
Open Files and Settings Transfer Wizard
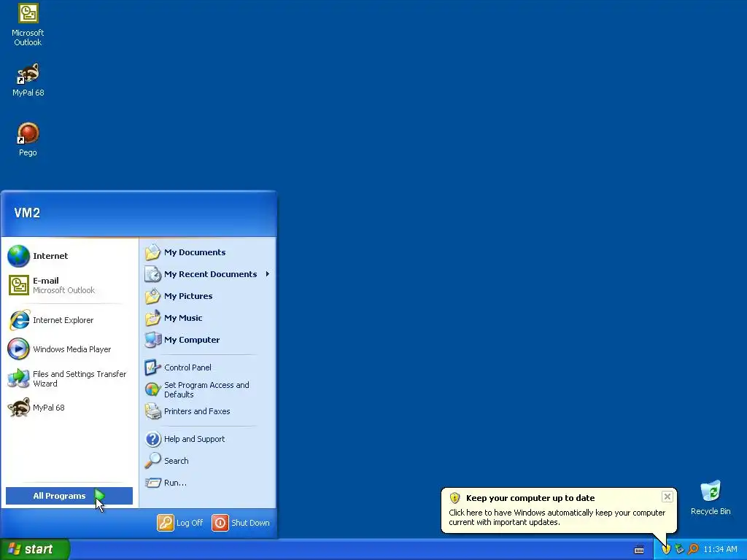point(69,378)
